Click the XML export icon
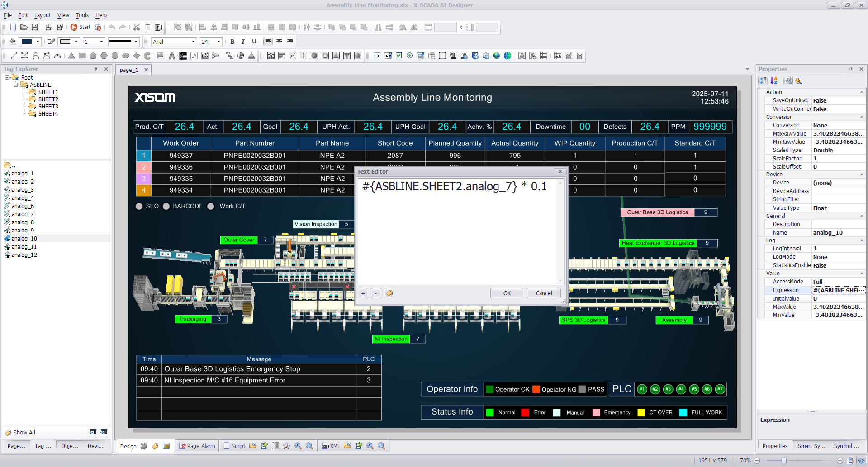Image resolution: width=868 pixels, height=467 pixels. click(x=359, y=446)
